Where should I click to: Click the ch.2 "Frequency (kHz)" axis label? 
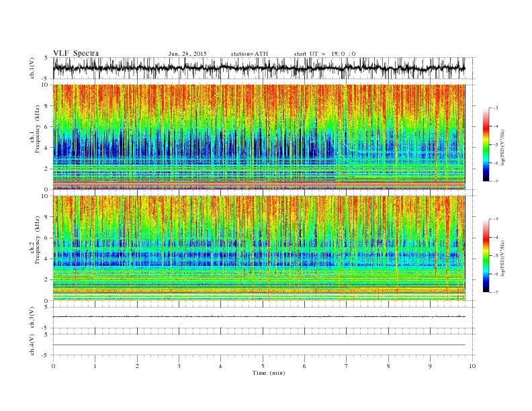click(x=38, y=240)
